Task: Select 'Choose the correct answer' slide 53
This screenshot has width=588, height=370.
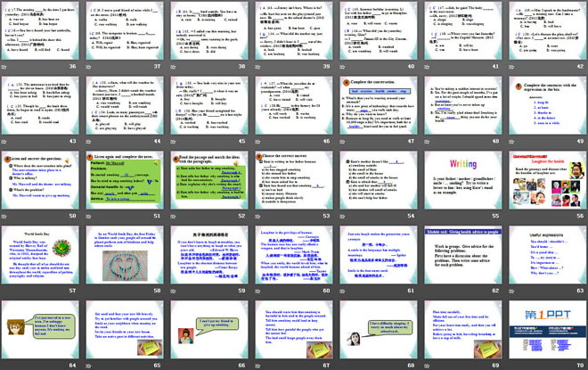Action: (x=294, y=180)
